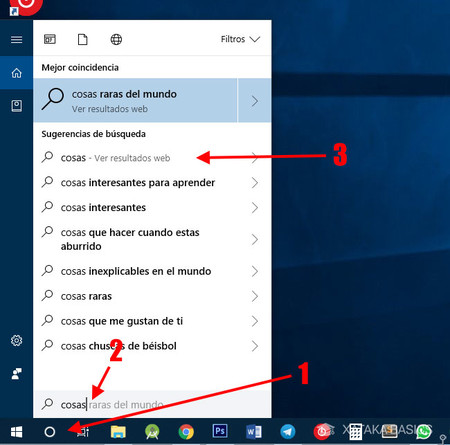Image resolution: width=450 pixels, height=445 pixels.
Task: Filter results by Apps icon
Action: [x=50, y=39]
